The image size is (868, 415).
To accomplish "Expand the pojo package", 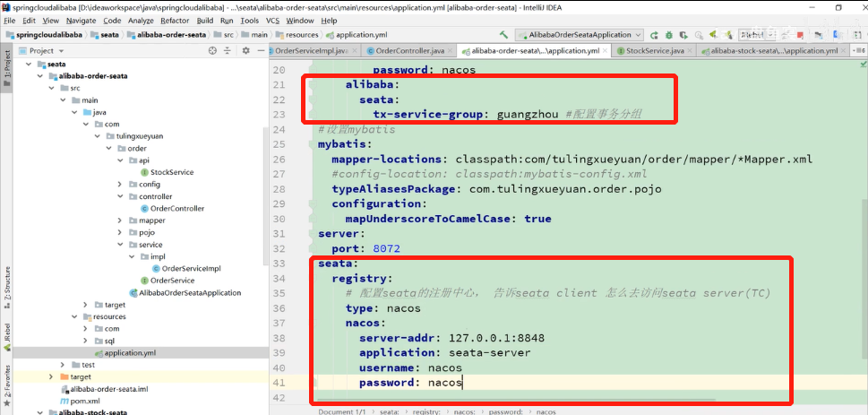I will tap(120, 232).
